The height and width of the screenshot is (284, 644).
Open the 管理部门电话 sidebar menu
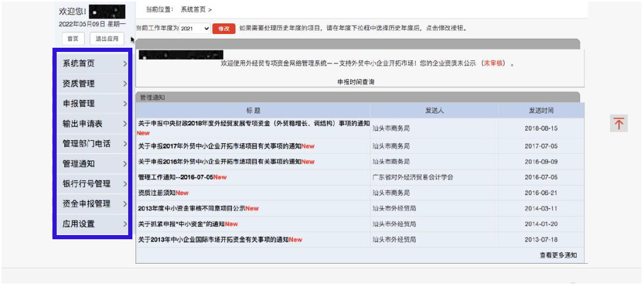pos(86,144)
